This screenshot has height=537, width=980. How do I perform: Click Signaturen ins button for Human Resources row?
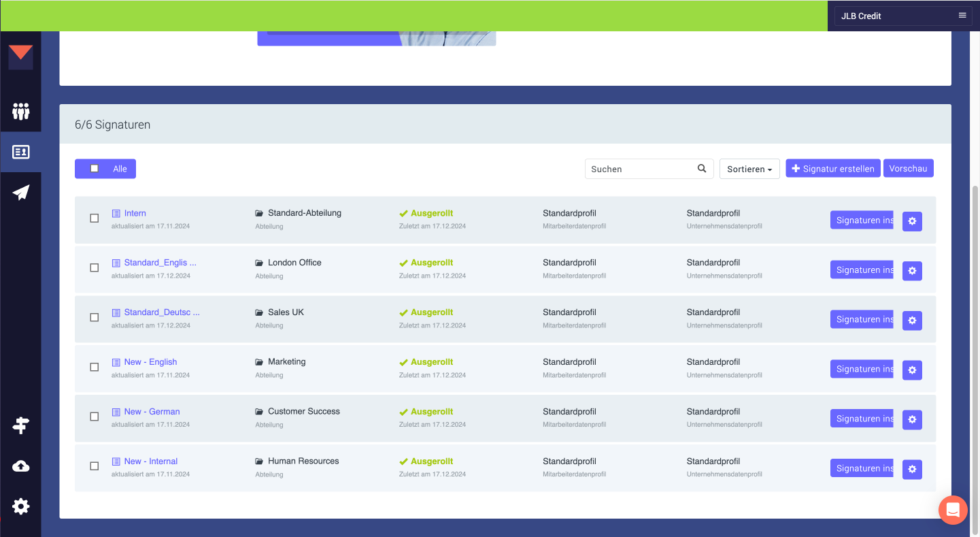862,468
